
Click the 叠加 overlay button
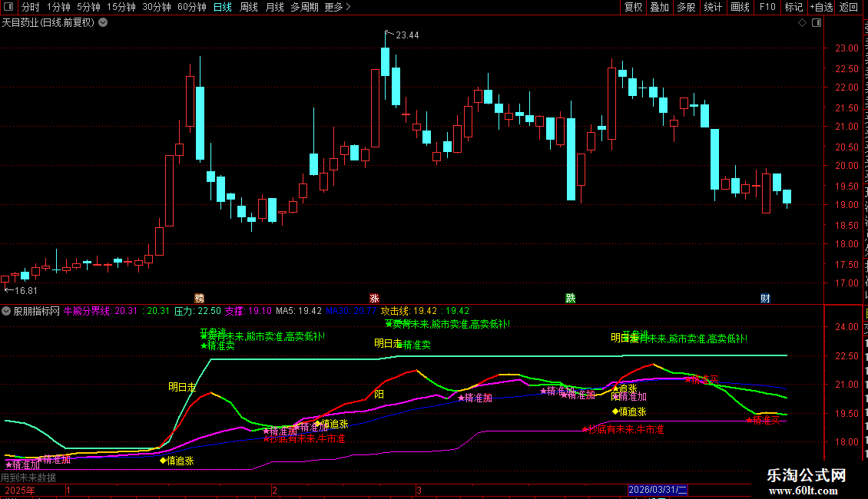tap(660, 7)
